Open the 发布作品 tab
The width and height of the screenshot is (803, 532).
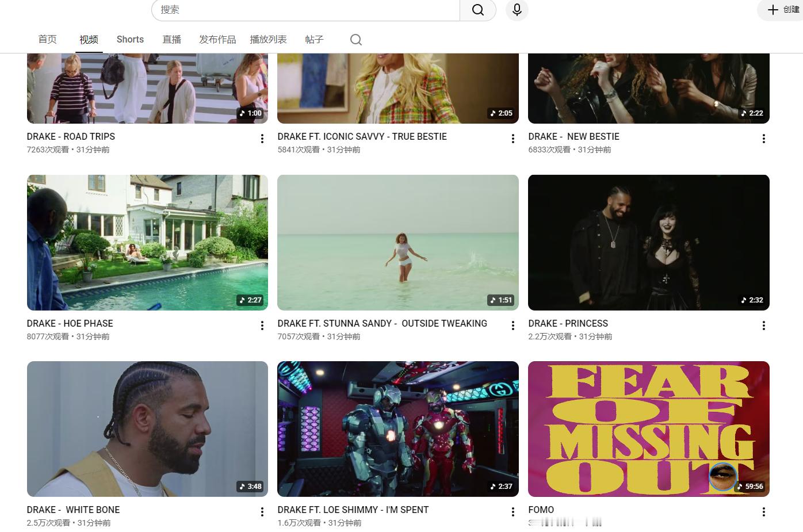(217, 39)
